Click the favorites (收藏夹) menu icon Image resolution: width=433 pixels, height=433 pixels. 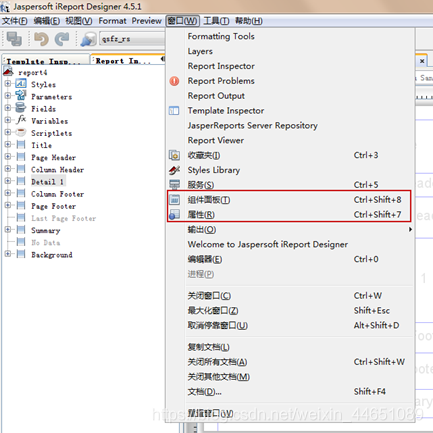coord(174,155)
